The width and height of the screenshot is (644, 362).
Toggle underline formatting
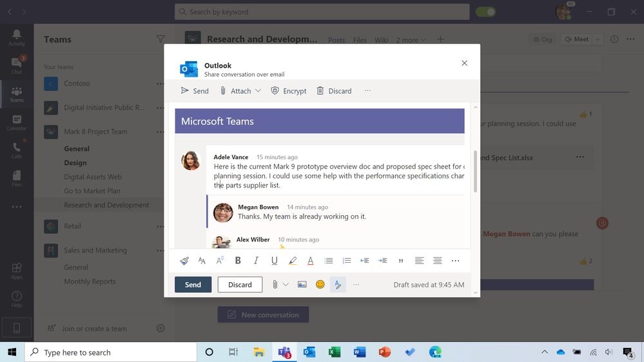pos(275,261)
